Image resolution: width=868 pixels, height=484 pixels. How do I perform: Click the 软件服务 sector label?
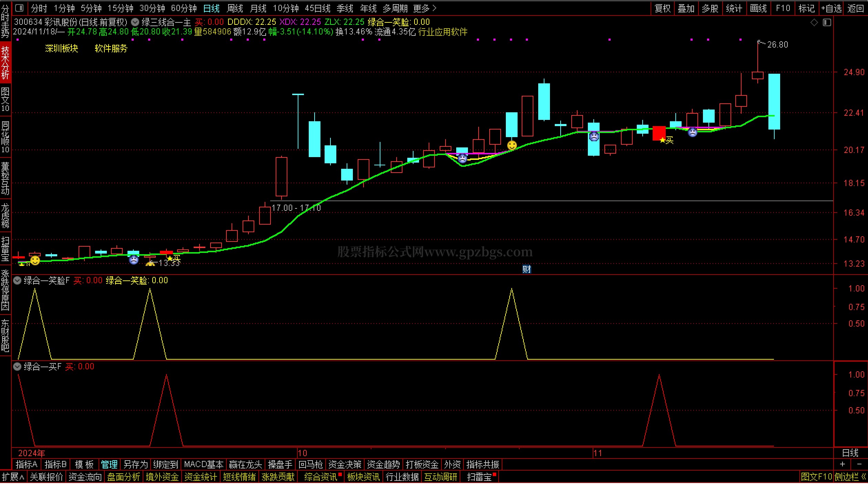click(x=111, y=48)
